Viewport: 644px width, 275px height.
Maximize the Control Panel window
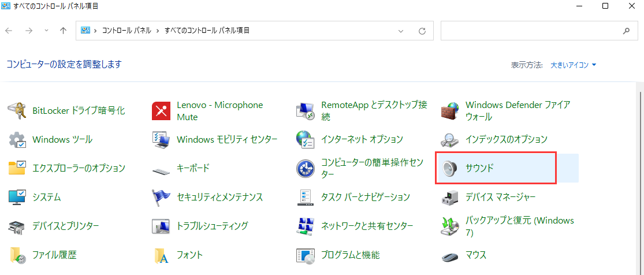coord(605,6)
